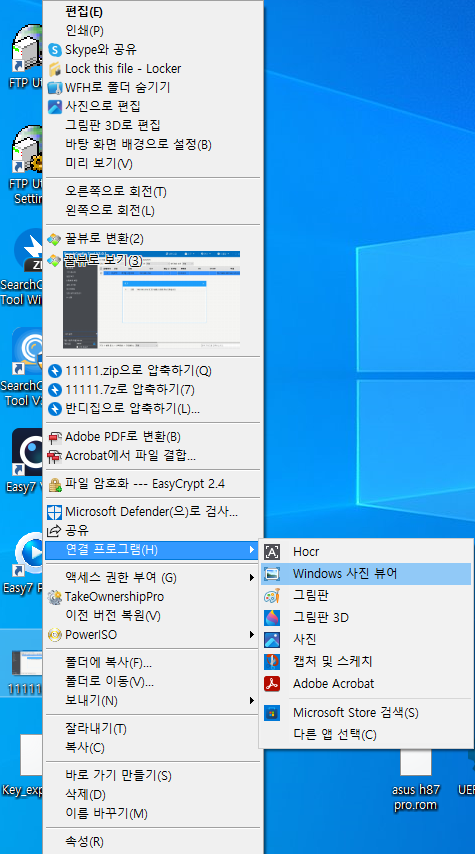Screen dimensions: 475x854
Task: Click the TakeOwnershipPro gear icon
Action: tap(55, 597)
